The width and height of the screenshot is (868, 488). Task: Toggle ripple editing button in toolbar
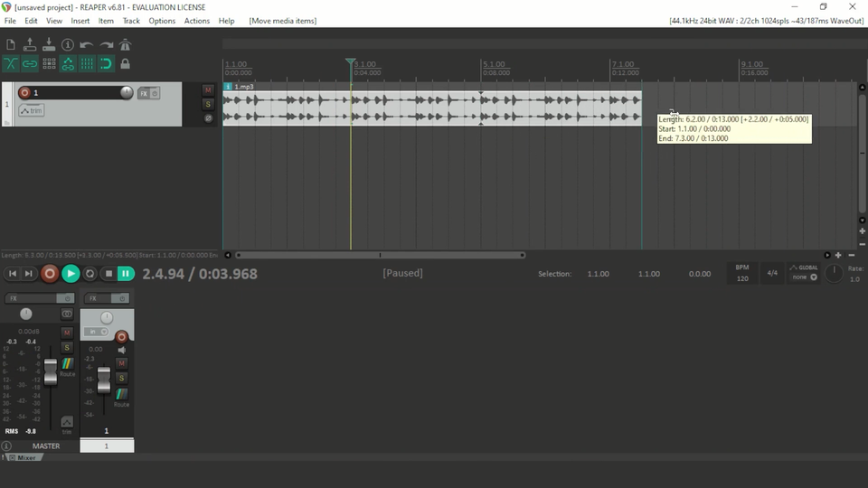pyautogui.click(x=49, y=64)
